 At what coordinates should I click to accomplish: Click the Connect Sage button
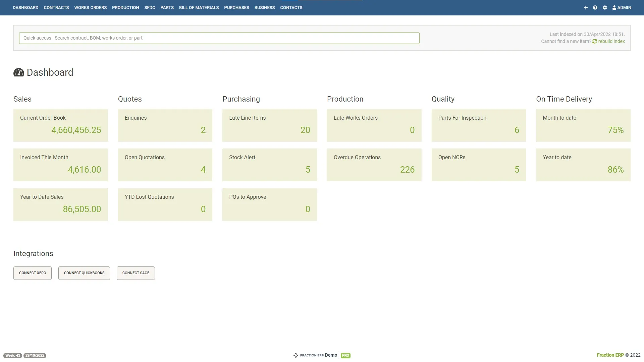click(x=136, y=273)
